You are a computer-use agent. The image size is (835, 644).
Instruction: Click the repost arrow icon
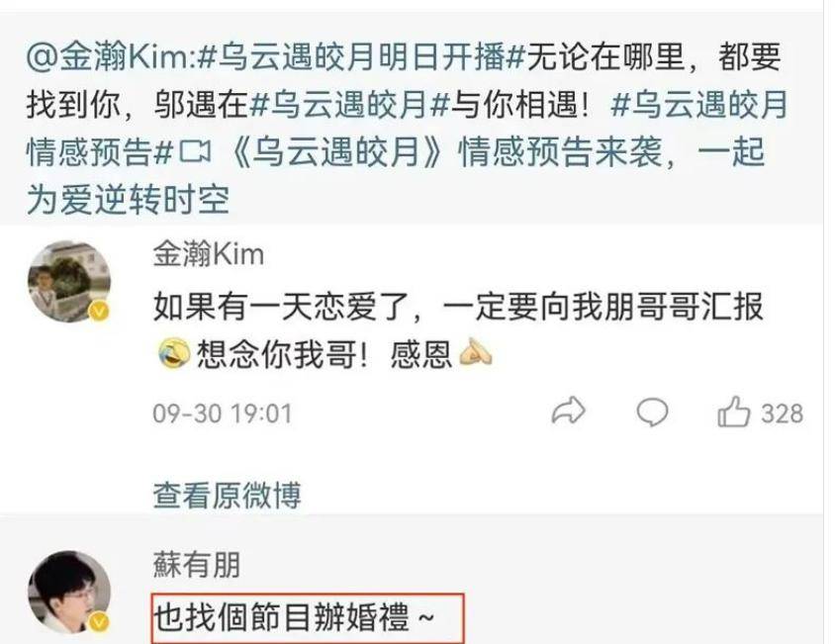(568, 412)
